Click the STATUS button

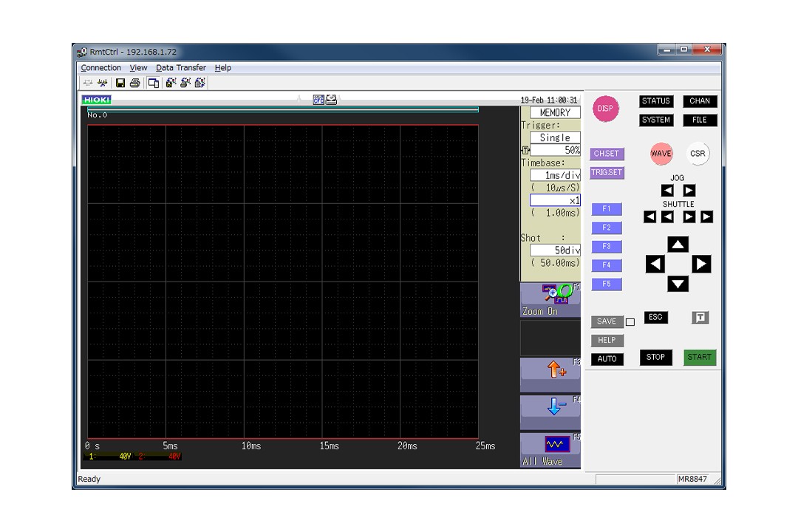pos(656,100)
